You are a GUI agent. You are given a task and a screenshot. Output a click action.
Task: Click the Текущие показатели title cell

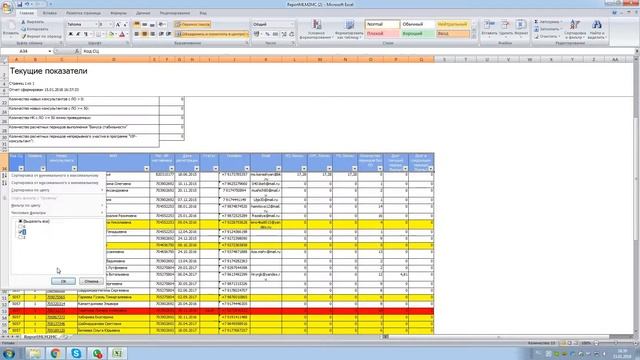click(49, 71)
